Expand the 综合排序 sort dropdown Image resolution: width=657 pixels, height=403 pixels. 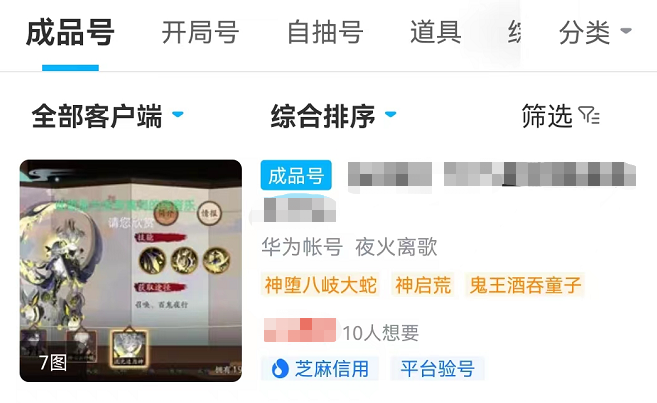(x=334, y=116)
